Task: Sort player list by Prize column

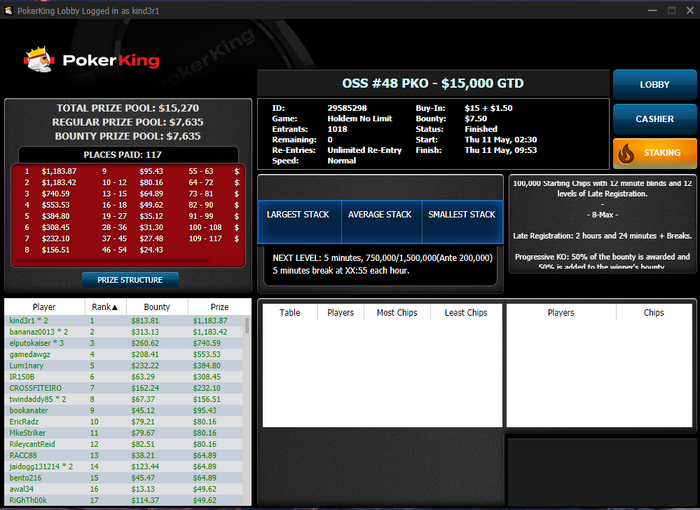Action: [x=219, y=307]
